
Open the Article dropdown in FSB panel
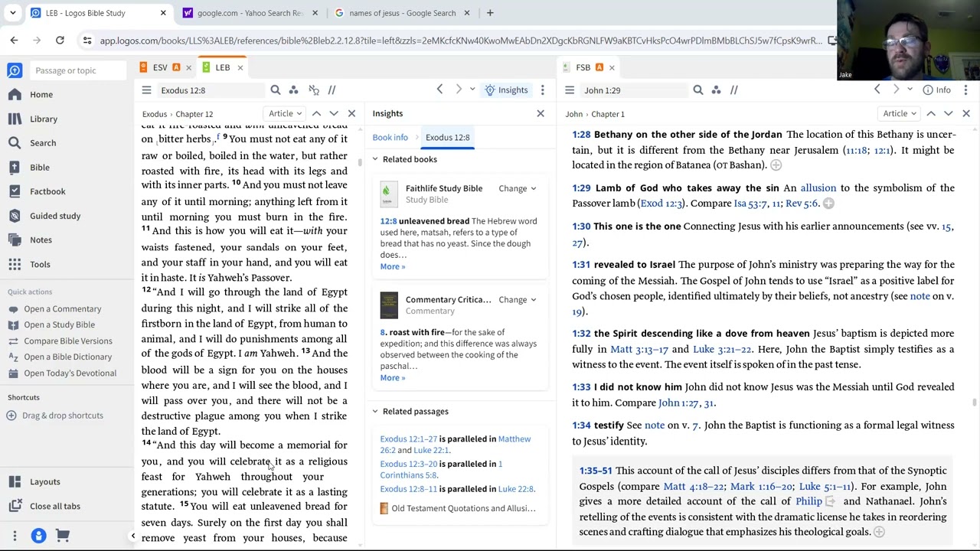[x=900, y=114]
